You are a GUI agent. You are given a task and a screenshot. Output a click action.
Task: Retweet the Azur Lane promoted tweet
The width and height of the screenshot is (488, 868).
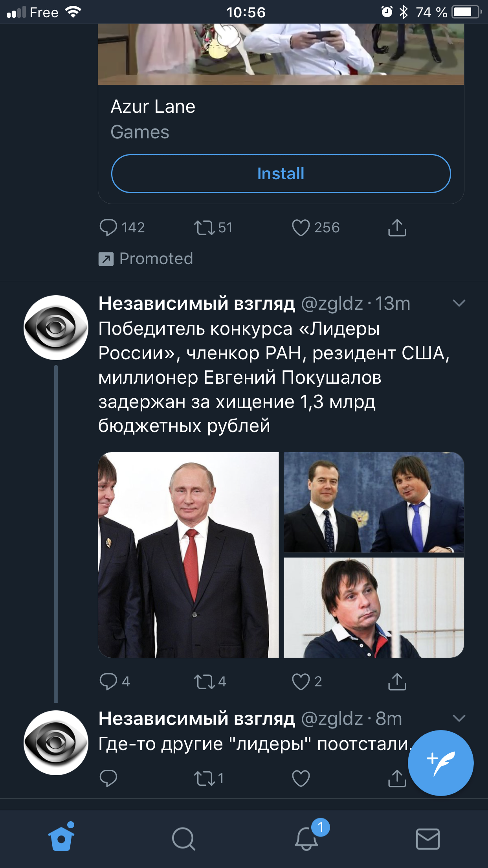(x=204, y=228)
